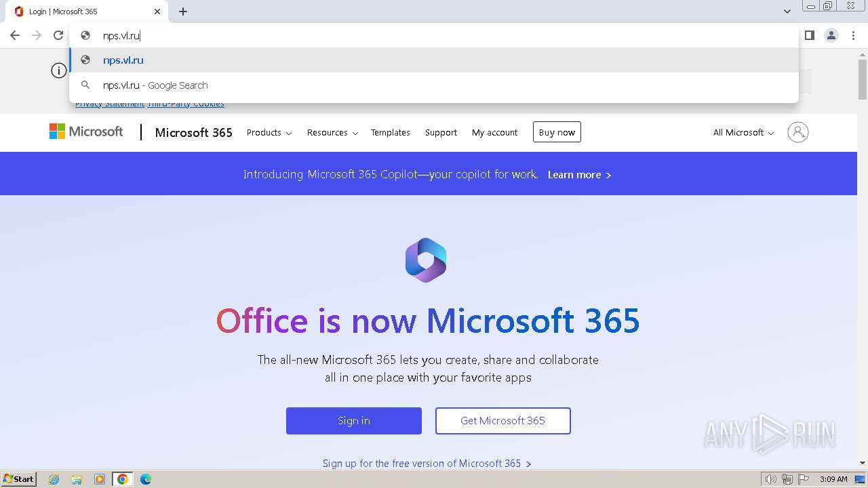Open the Templates nav item
Image resolution: width=868 pixels, height=488 pixels.
pyautogui.click(x=391, y=133)
